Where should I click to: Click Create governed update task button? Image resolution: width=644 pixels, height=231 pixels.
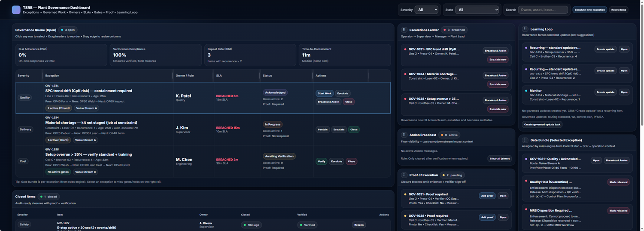point(541,124)
